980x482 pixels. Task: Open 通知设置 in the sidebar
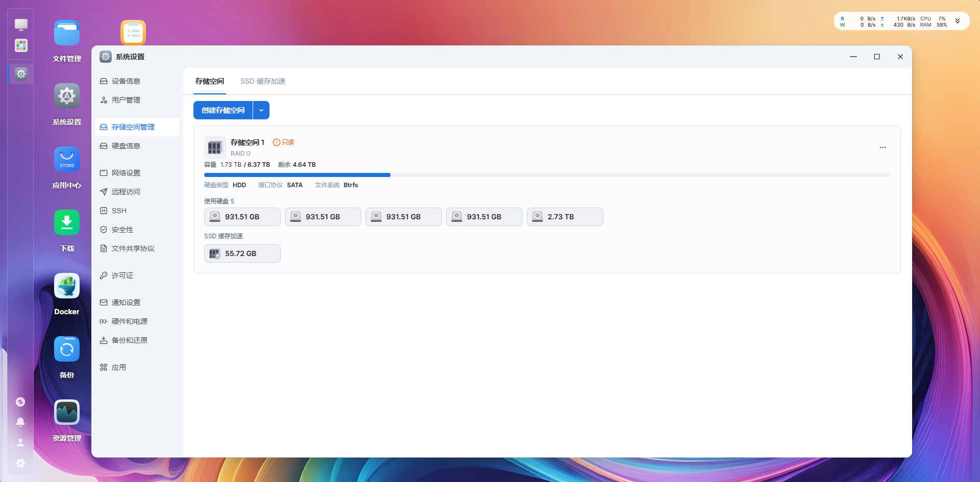point(137,302)
